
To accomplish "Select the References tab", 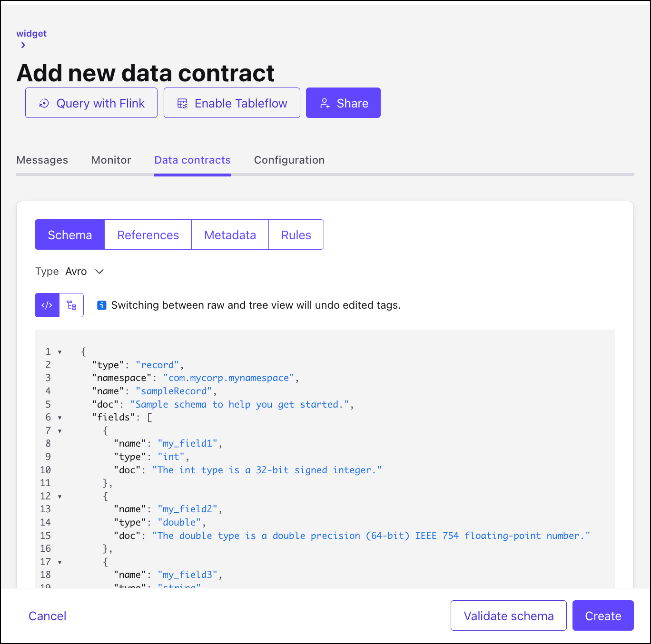I will point(148,235).
